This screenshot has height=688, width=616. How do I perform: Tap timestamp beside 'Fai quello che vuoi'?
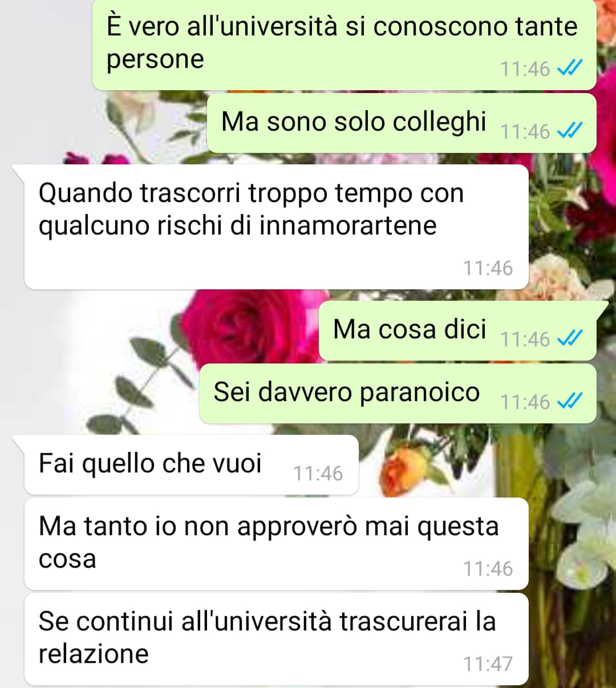tap(318, 473)
